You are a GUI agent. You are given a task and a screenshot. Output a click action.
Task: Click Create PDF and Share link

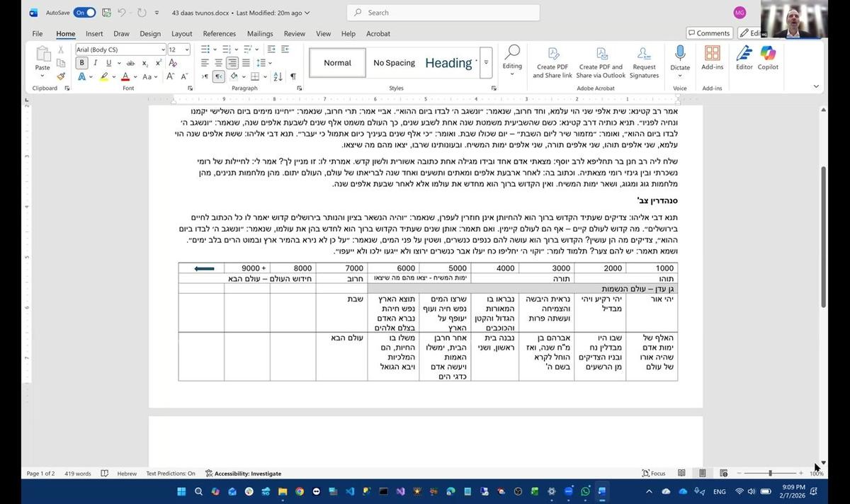pos(552,62)
